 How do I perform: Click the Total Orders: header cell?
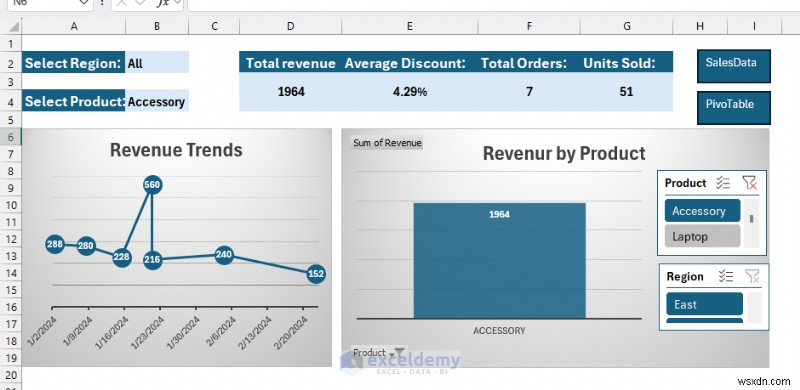[529, 63]
